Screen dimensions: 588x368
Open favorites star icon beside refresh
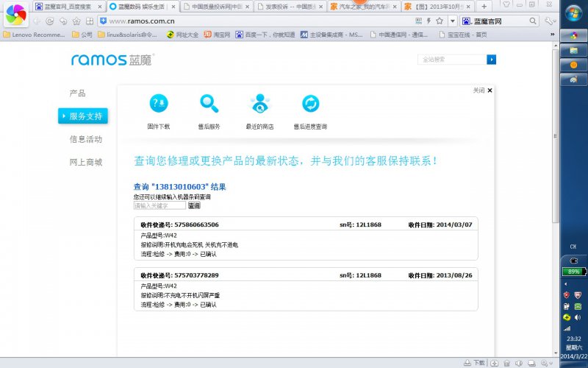coord(76,21)
